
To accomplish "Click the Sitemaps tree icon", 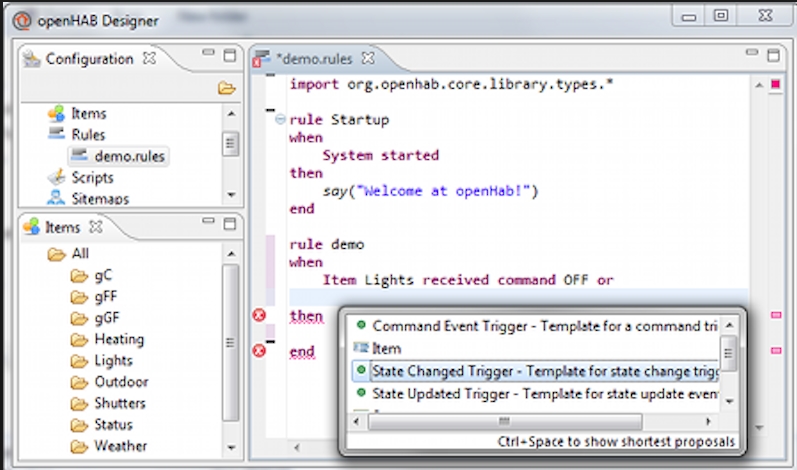I will 56,197.
